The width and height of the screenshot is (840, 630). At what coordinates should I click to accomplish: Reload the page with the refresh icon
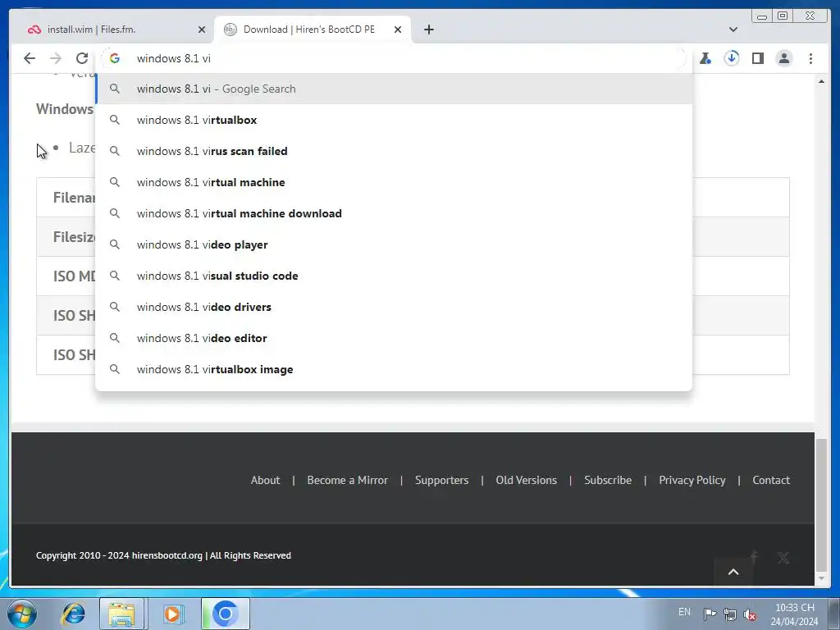(x=82, y=58)
